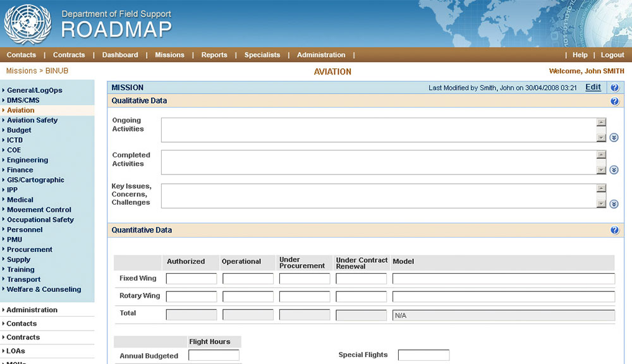
Task: Select Welfare & Counseling in sidebar
Action: (x=44, y=289)
